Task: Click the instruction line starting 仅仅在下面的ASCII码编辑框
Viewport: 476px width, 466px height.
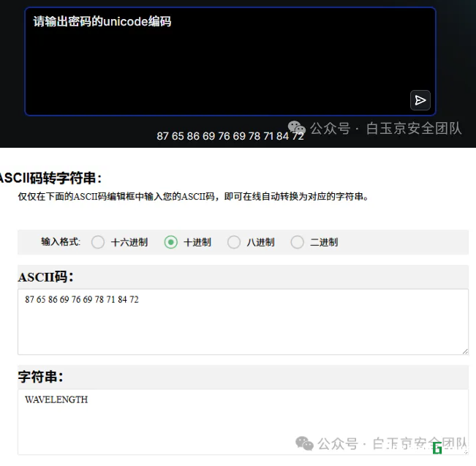Action: [x=193, y=197]
